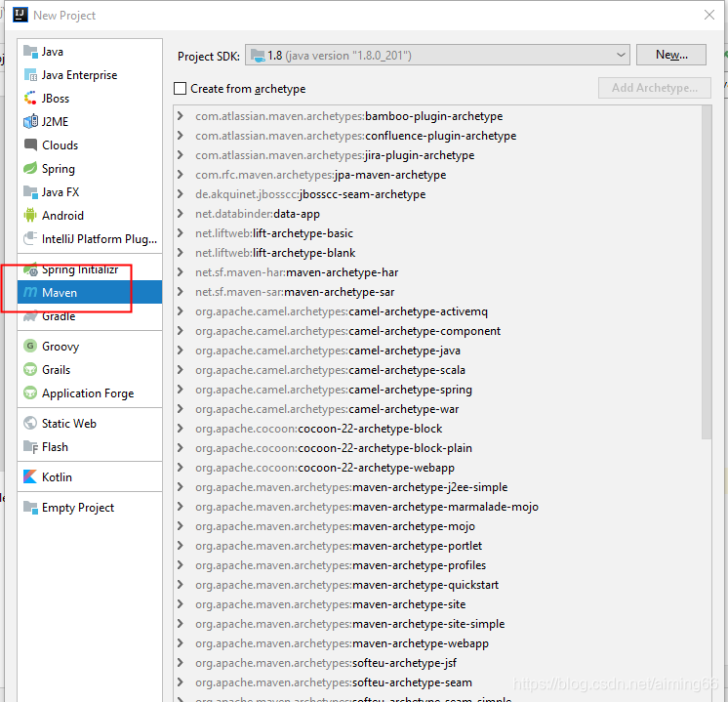728x702 pixels.
Task: Select softeu-archetype-jsf entry
Action: tap(326, 663)
